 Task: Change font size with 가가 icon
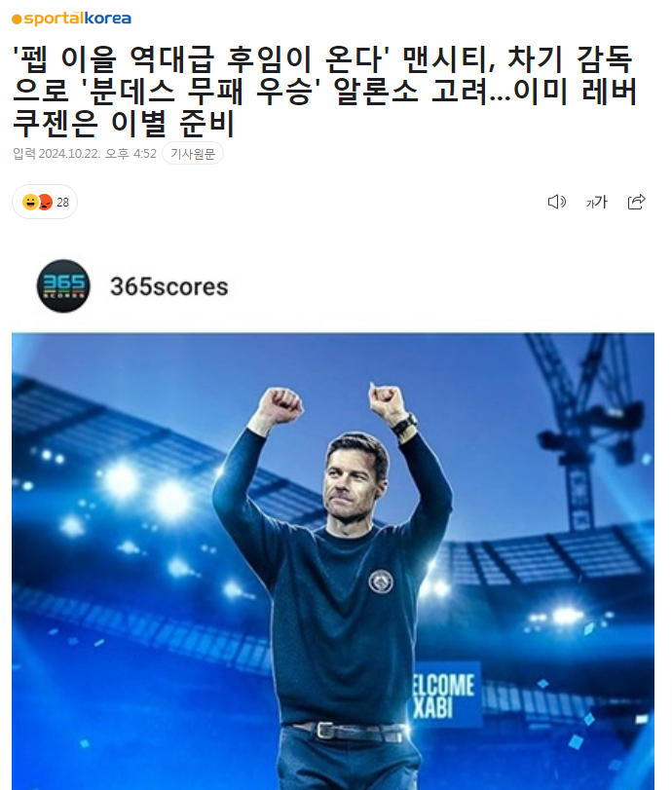click(x=596, y=202)
